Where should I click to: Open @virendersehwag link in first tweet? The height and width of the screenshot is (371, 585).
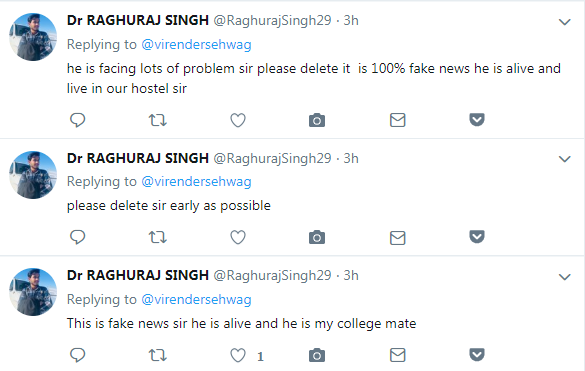(x=196, y=44)
